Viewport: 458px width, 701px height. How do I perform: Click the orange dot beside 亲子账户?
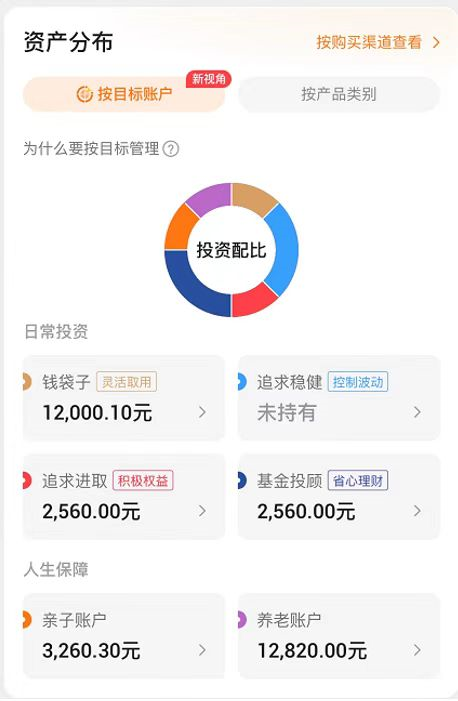27,620
